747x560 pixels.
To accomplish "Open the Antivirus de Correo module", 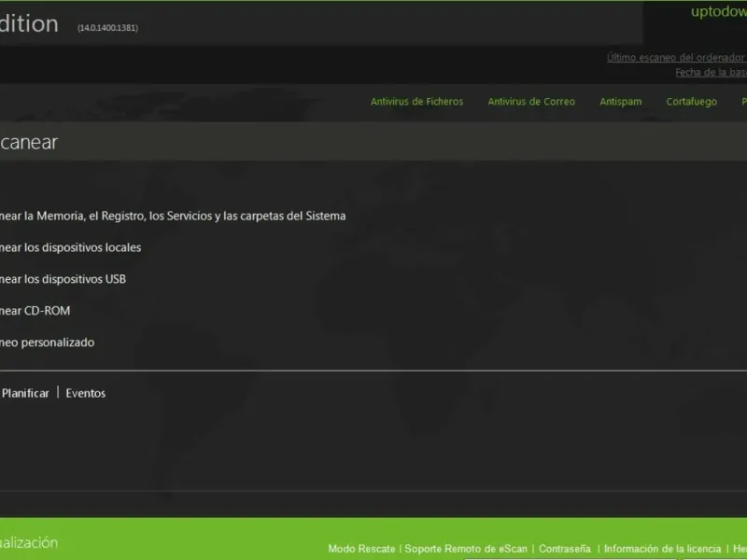I will point(531,102).
